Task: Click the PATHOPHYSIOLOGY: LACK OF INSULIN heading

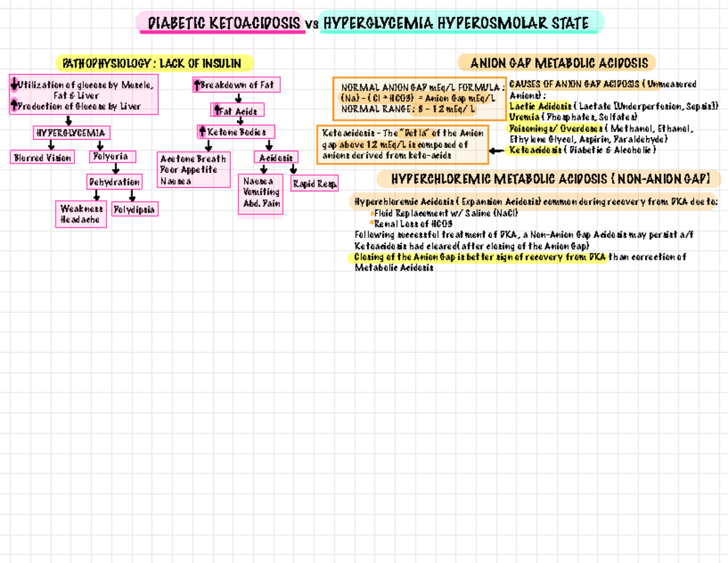Action: (x=153, y=63)
